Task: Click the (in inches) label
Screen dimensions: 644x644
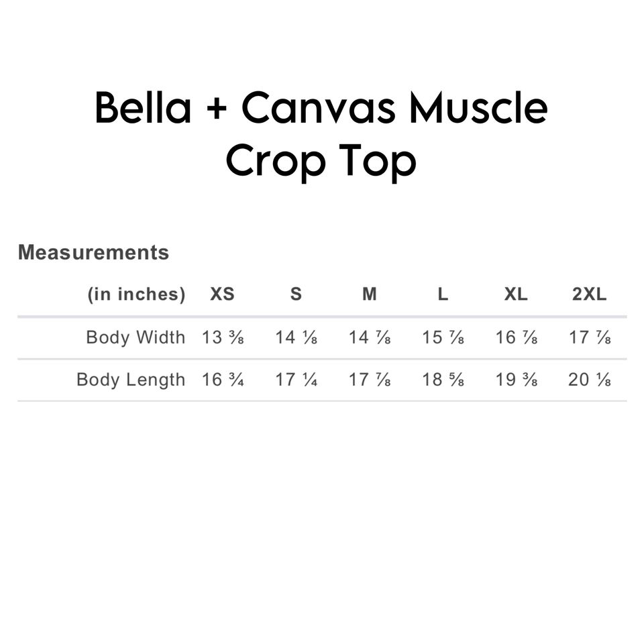Action: click(x=136, y=294)
